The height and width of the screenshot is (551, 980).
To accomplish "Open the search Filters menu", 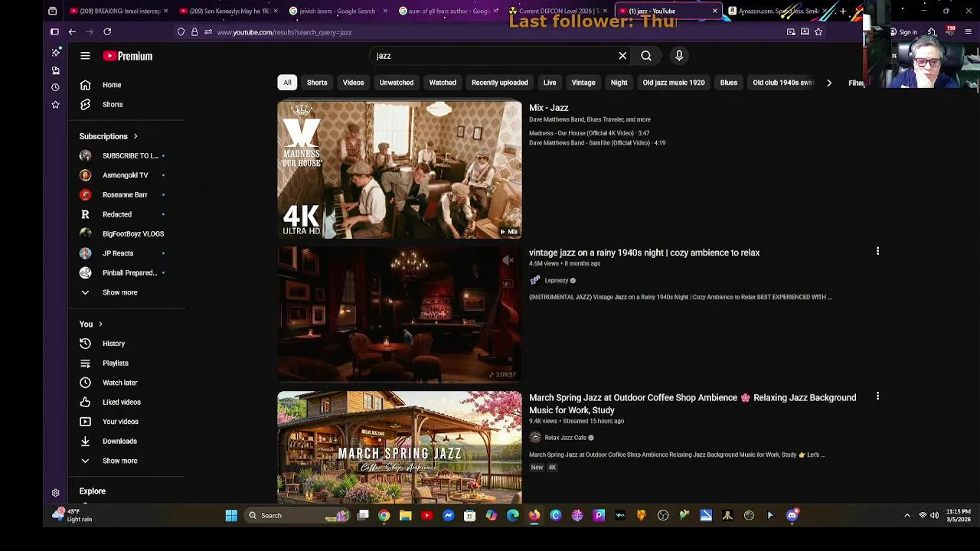I will coord(855,83).
